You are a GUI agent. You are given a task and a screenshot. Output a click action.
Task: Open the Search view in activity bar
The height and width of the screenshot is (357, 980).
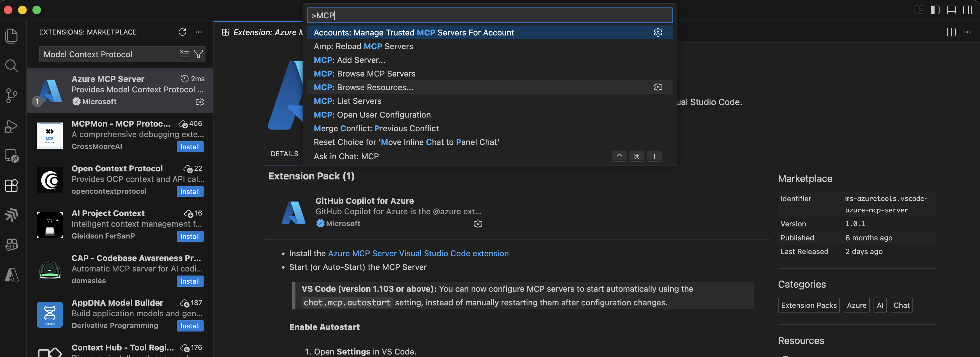click(x=12, y=66)
